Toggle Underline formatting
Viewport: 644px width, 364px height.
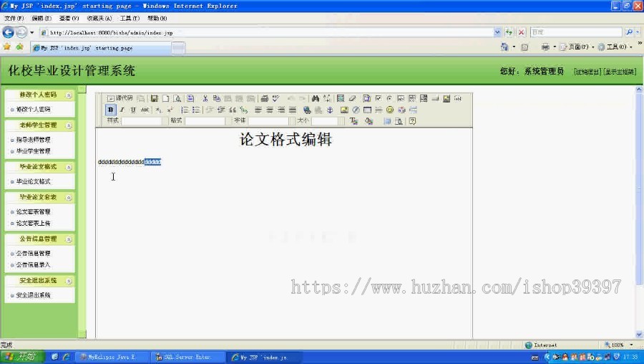click(x=133, y=110)
